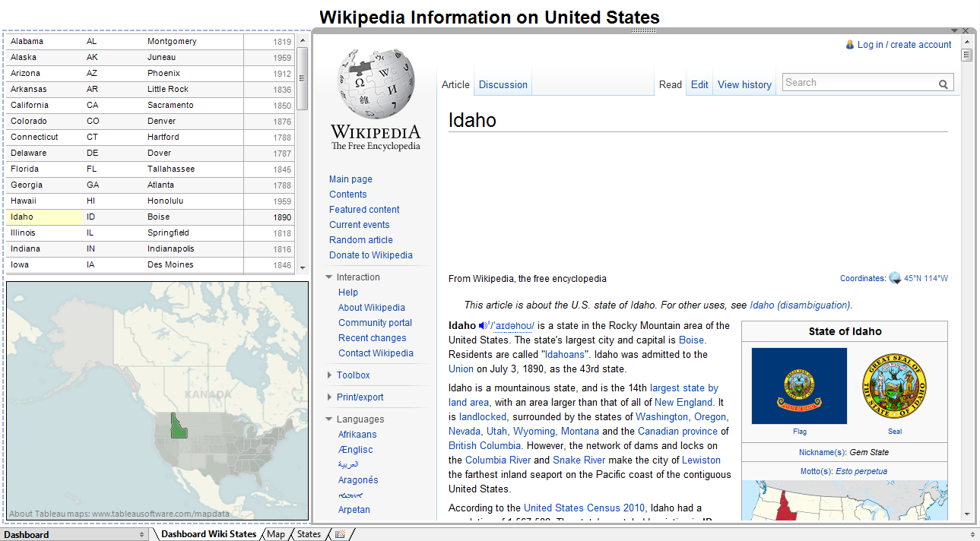Viewport: 980px width, 541px height.
Task: Follow the Boise link in article text
Action: point(691,340)
